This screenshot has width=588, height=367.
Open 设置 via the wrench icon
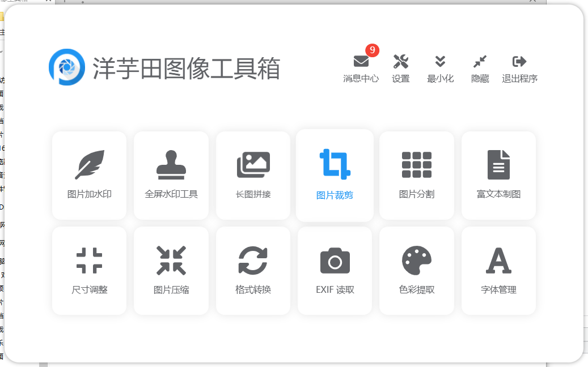[x=400, y=61]
